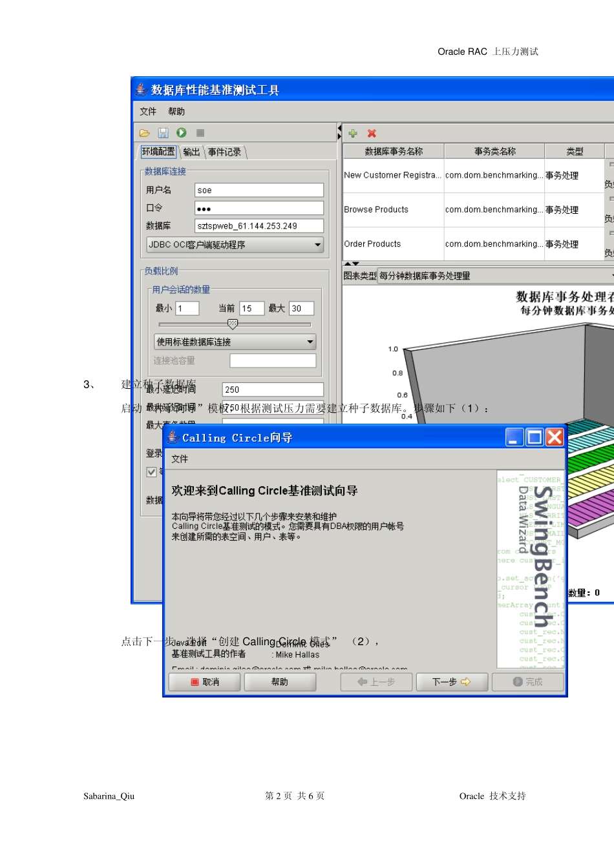The image size is (614, 868).
Task: Click class name cell in Browse Products row
Action: click(x=494, y=210)
